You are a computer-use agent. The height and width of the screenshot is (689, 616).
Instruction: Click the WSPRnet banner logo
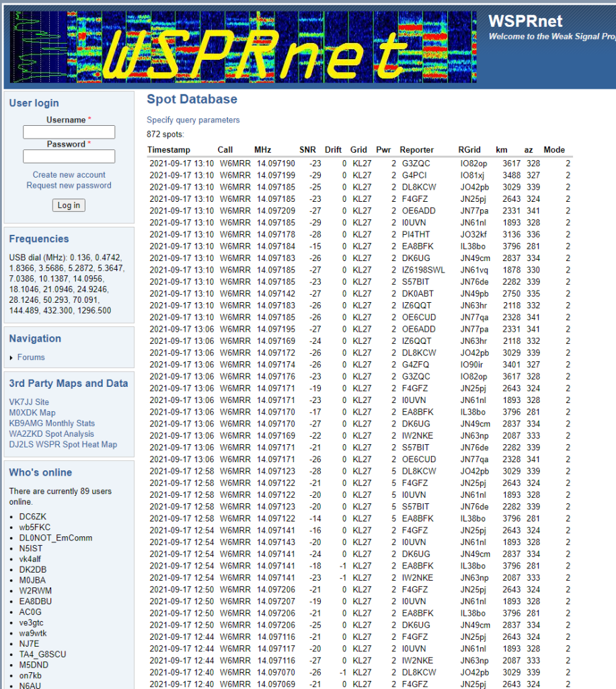tap(243, 46)
